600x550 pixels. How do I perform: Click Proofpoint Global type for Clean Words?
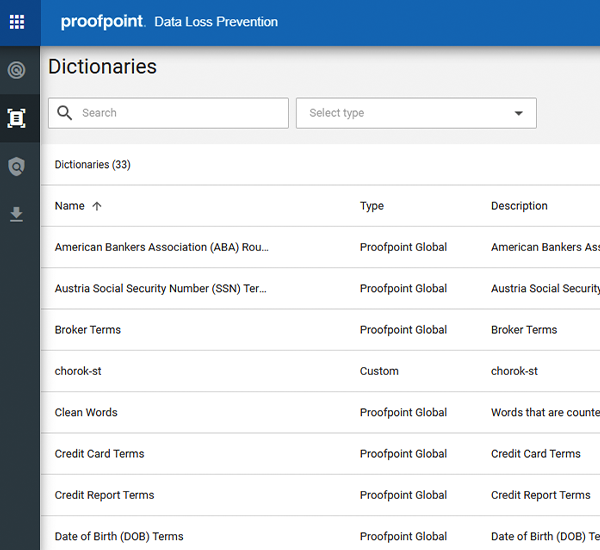coord(403,413)
